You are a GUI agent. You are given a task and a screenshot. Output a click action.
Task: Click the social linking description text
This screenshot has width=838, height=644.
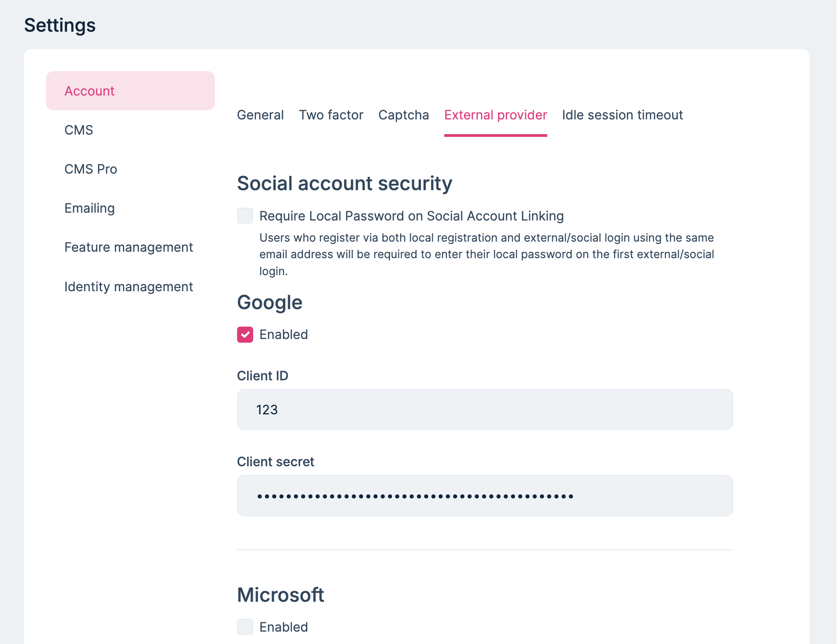click(487, 254)
